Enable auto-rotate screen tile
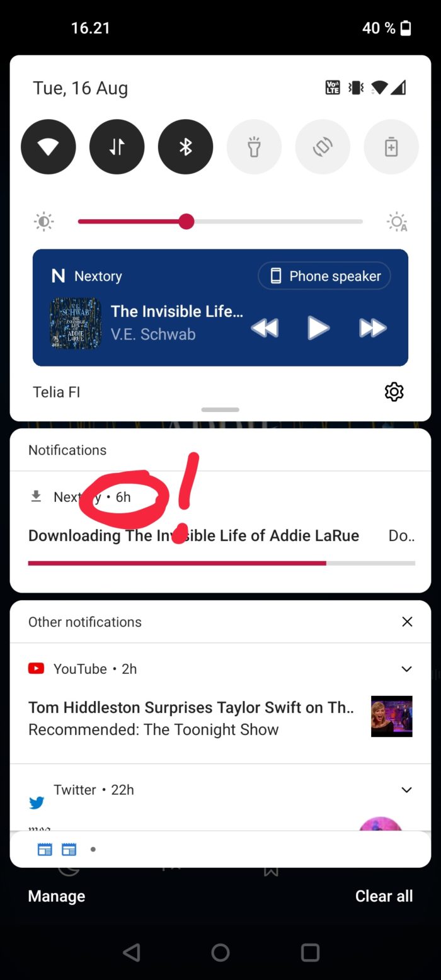The height and width of the screenshot is (980, 441). coord(323,147)
